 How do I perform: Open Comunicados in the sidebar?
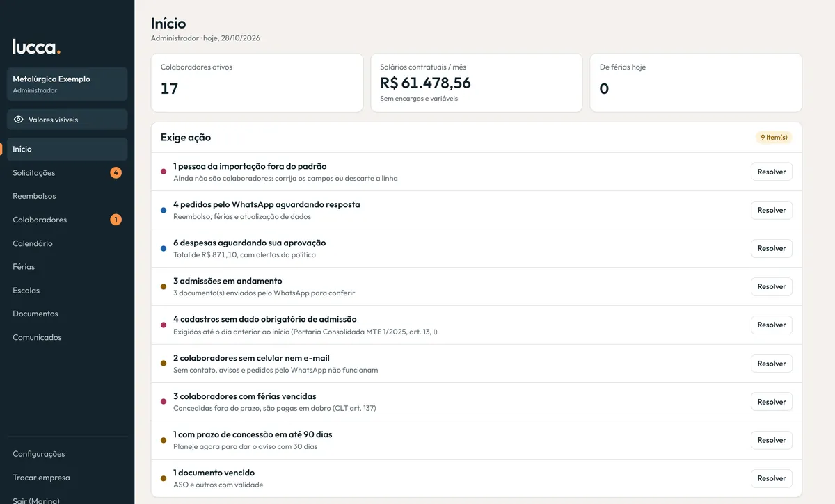[x=67, y=337]
